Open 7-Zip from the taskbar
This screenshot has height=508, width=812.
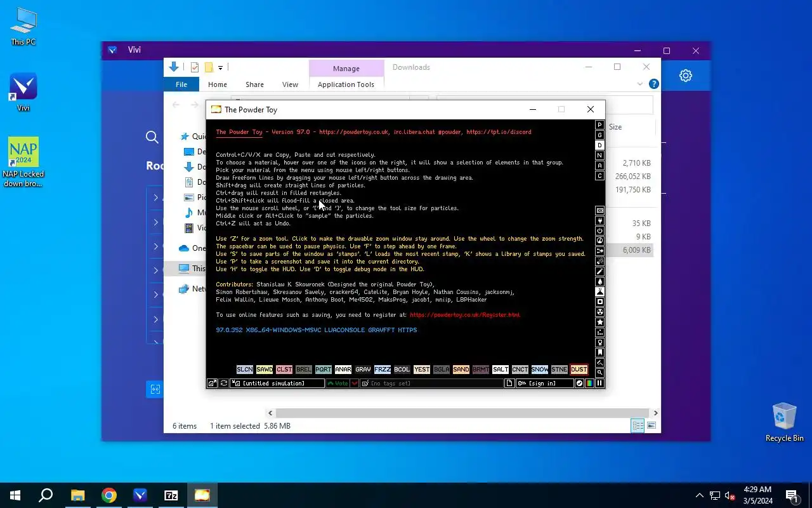(x=171, y=495)
